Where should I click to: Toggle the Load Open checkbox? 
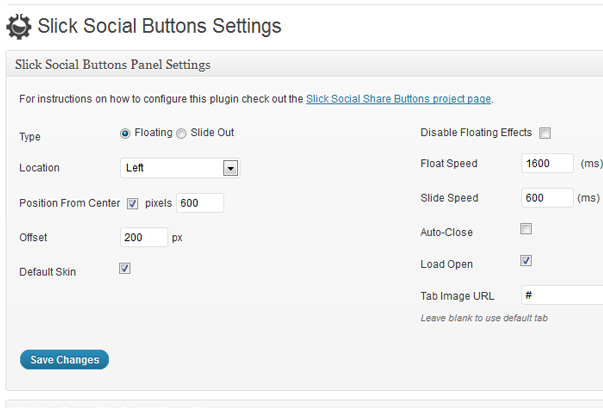(x=526, y=260)
